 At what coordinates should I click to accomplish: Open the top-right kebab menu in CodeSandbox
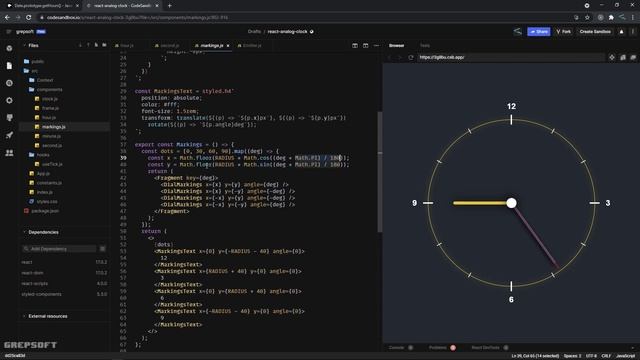[633, 31]
